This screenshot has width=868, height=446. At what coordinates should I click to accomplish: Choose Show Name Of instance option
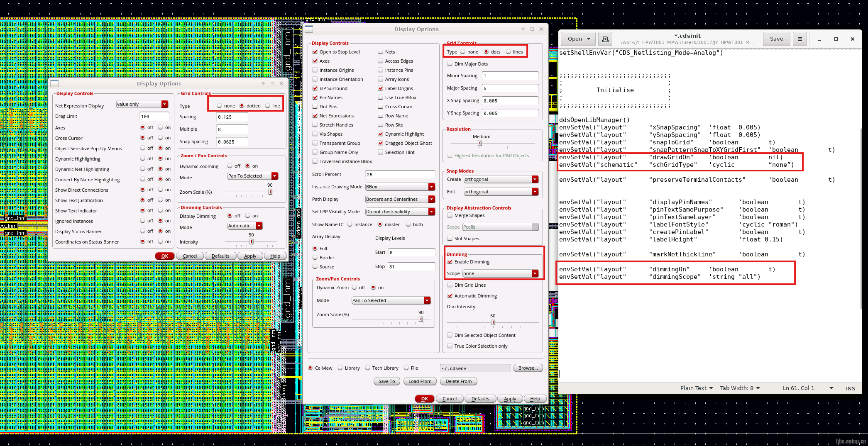pos(350,224)
